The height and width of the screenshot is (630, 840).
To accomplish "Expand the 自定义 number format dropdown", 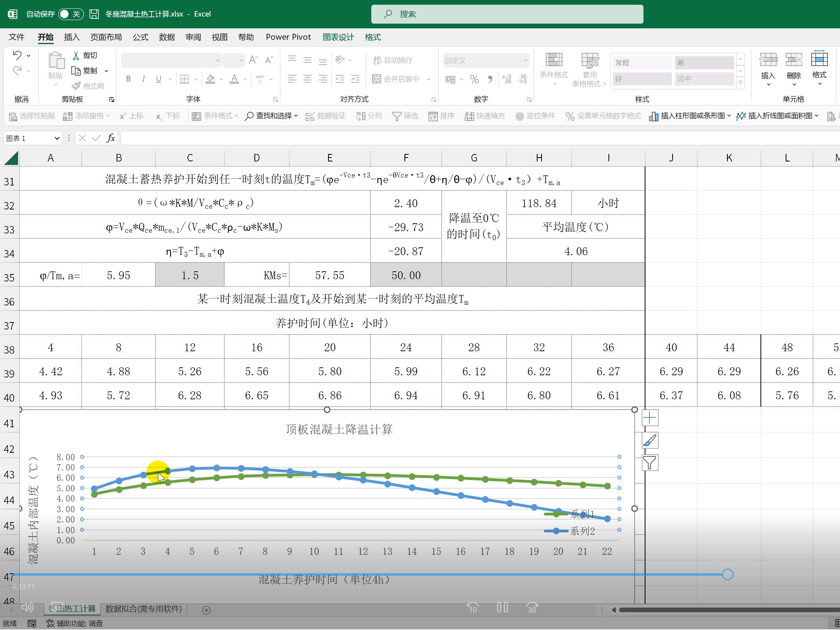I will [525, 60].
